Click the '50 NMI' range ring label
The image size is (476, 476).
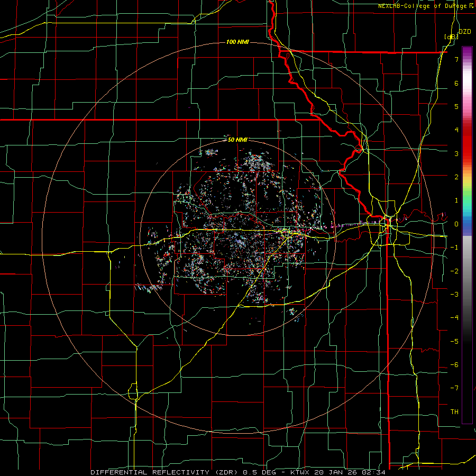click(237, 140)
